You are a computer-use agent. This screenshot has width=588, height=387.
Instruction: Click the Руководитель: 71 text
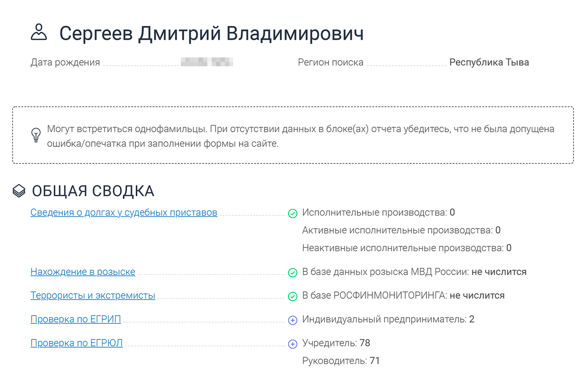(341, 361)
